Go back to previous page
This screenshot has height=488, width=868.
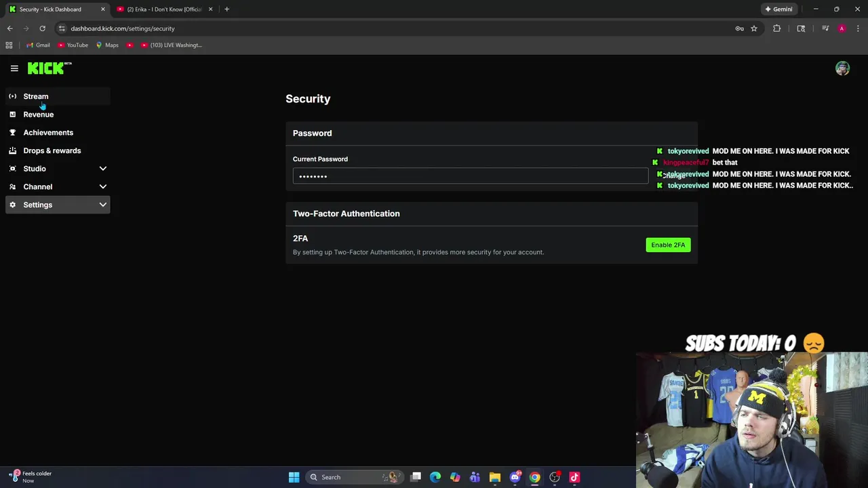click(x=9, y=28)
